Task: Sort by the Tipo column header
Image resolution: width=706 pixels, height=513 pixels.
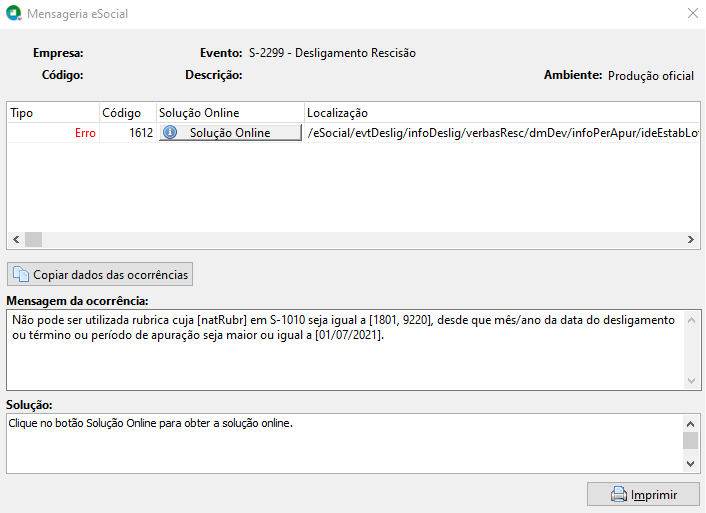Action: pos(52,113)
